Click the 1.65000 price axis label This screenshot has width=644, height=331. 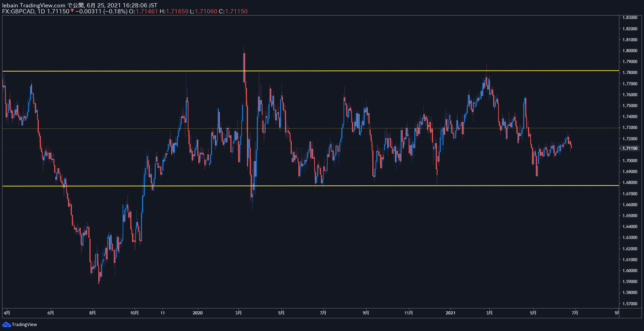pyautogui.click(x=630, y=216)
